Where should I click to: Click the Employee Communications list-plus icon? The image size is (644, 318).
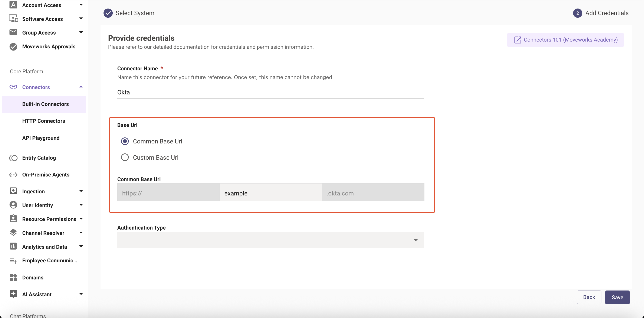click(13, 261)
